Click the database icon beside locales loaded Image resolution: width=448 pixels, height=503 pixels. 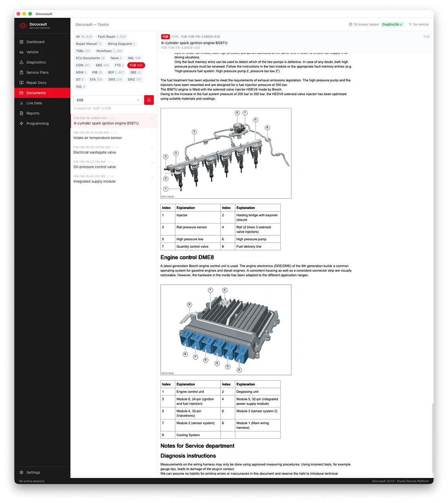click(350, 24)
